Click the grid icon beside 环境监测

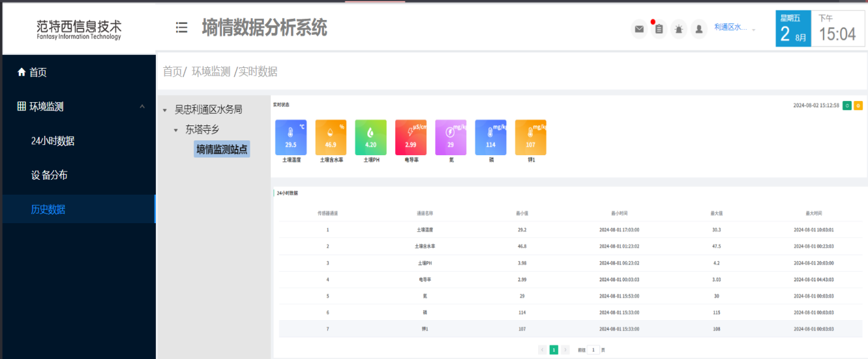tap(21, 106)
